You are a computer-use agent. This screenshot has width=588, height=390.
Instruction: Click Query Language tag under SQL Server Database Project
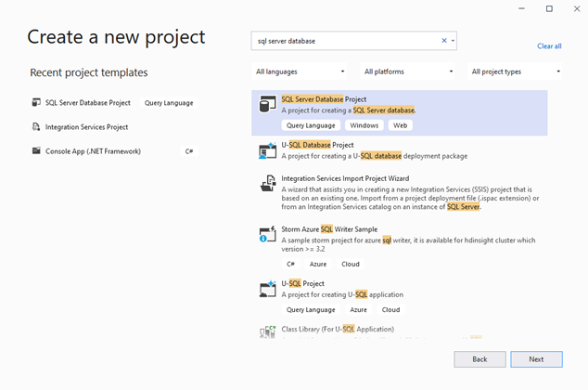coord(311,125)
